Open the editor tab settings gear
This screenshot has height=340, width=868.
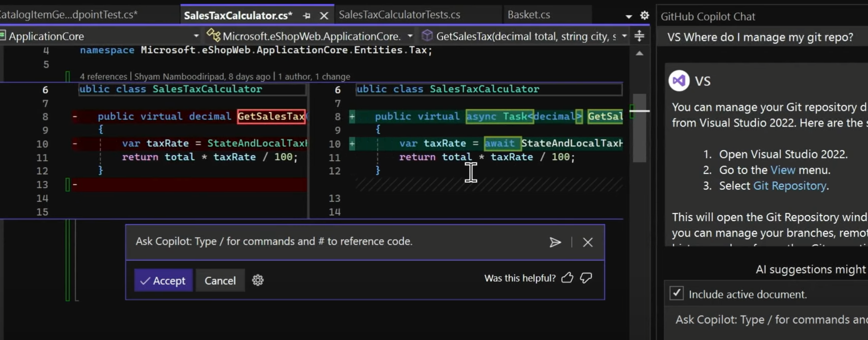(644, 16)
